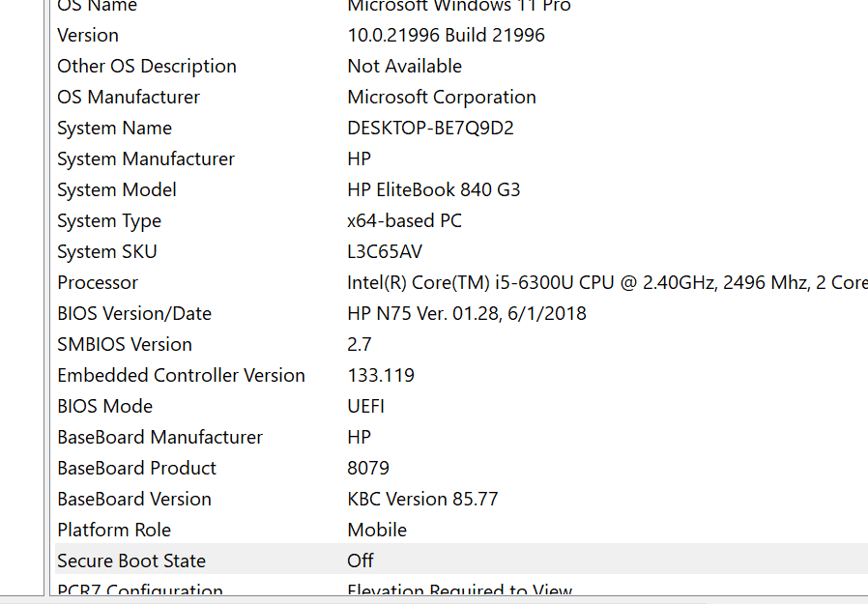Click the KBC Version 85.77 value
Image resolution: width=868 pixels, height=604 pixels.
pyautogui.click(x=422, y=499)
